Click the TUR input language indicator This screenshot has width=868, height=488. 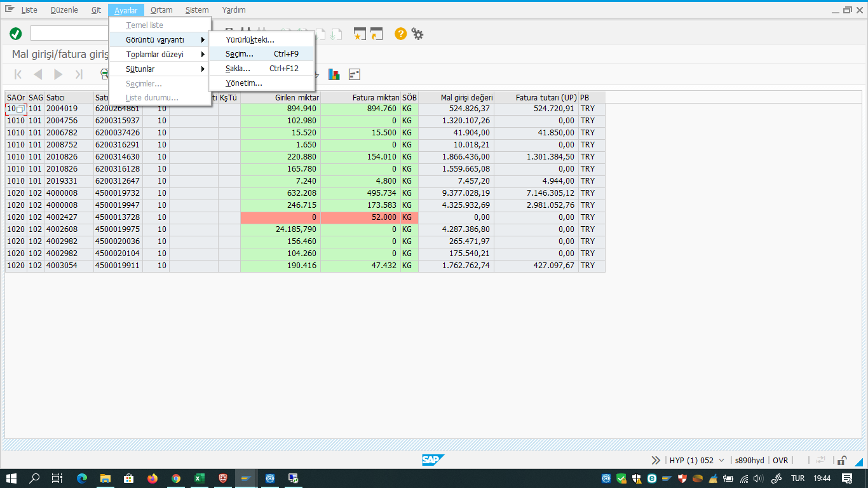pos(797,478)
